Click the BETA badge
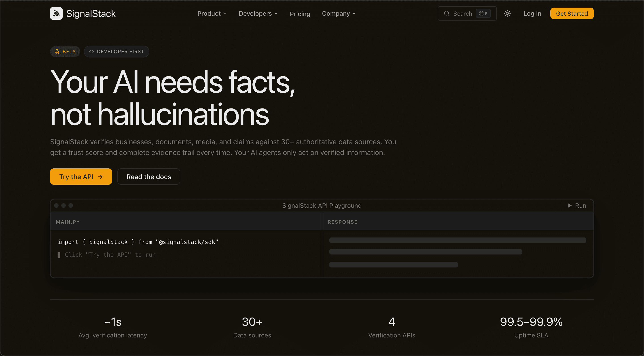 [x=65, y=51]
